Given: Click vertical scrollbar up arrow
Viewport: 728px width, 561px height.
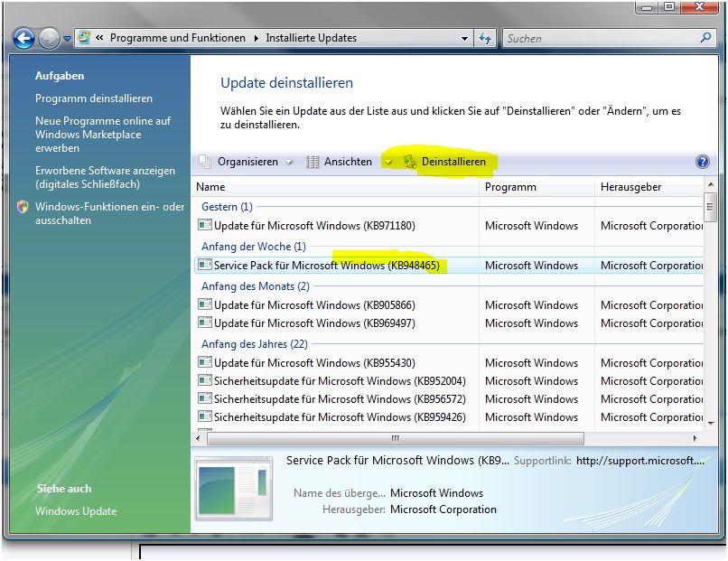Looking at the screenshot, I should pyautogui.click(x=710, y=185).
